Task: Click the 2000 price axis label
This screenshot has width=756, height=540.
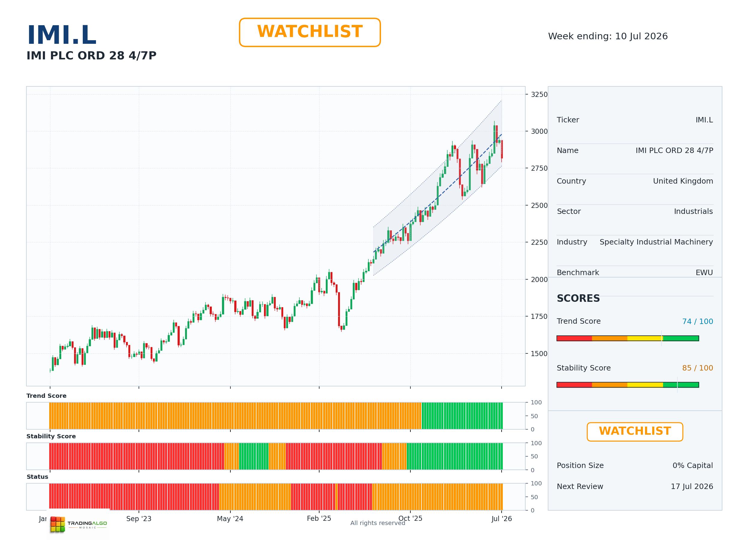Action: pyautogui.click(x=539, y=280)
